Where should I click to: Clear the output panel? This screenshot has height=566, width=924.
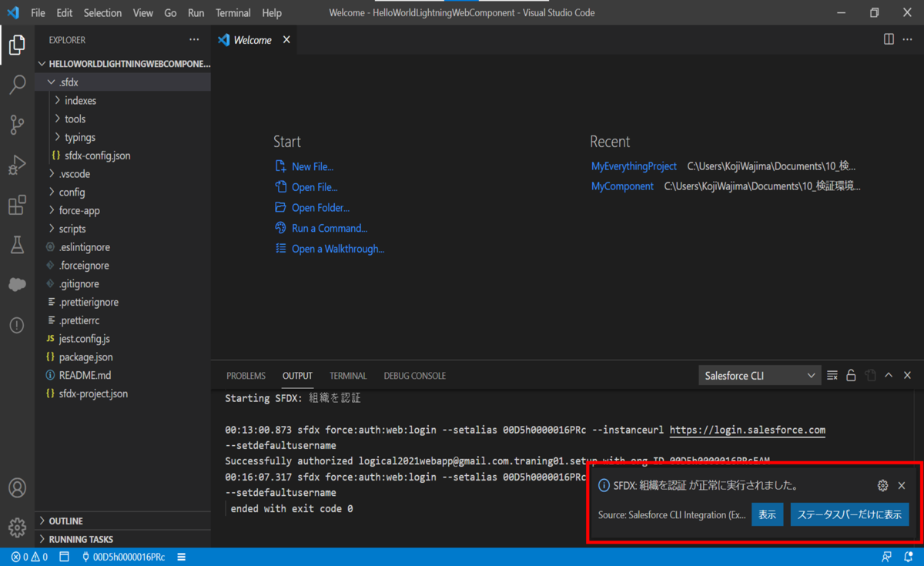pos(832,376)
